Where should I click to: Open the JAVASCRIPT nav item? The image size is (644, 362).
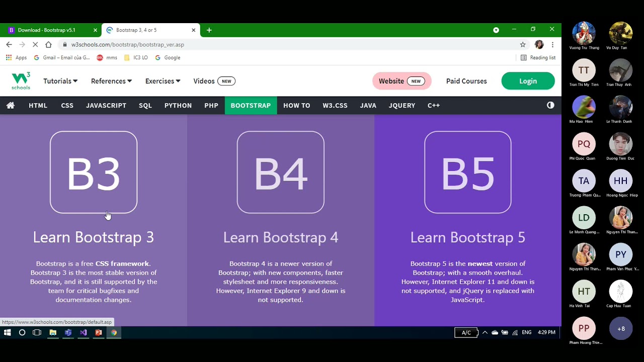point(106,106)
